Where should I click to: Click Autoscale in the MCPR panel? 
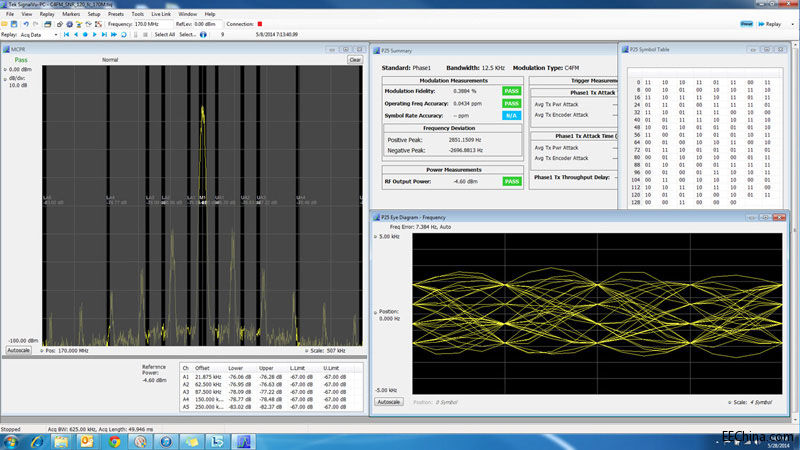coord(18,351)
